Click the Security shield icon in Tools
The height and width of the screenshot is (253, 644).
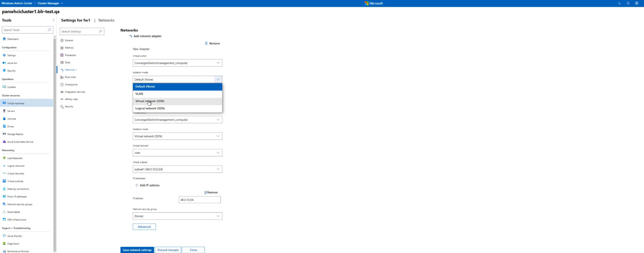pos(4,71)
